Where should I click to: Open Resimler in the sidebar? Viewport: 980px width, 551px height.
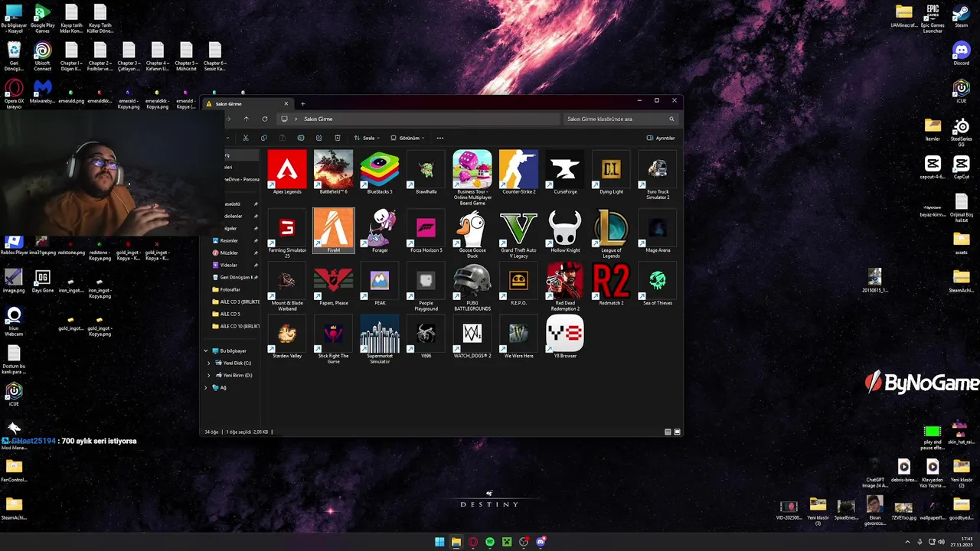(x=229, y=240)
